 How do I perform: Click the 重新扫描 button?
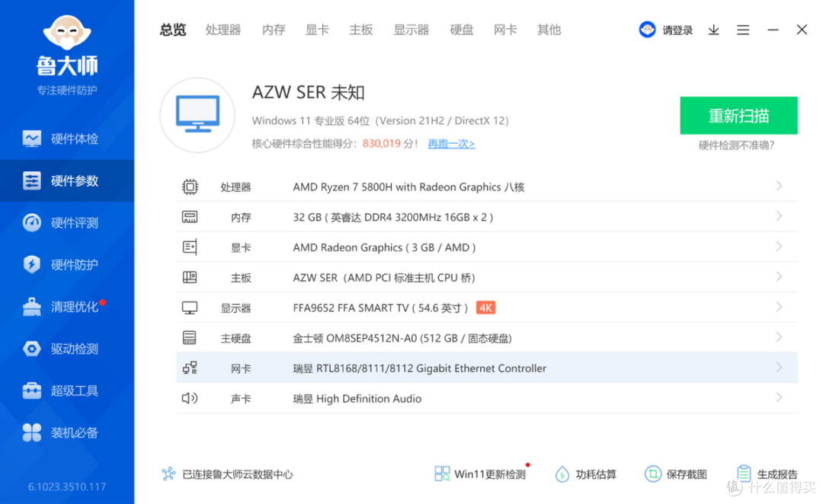(x=738, y=116)
